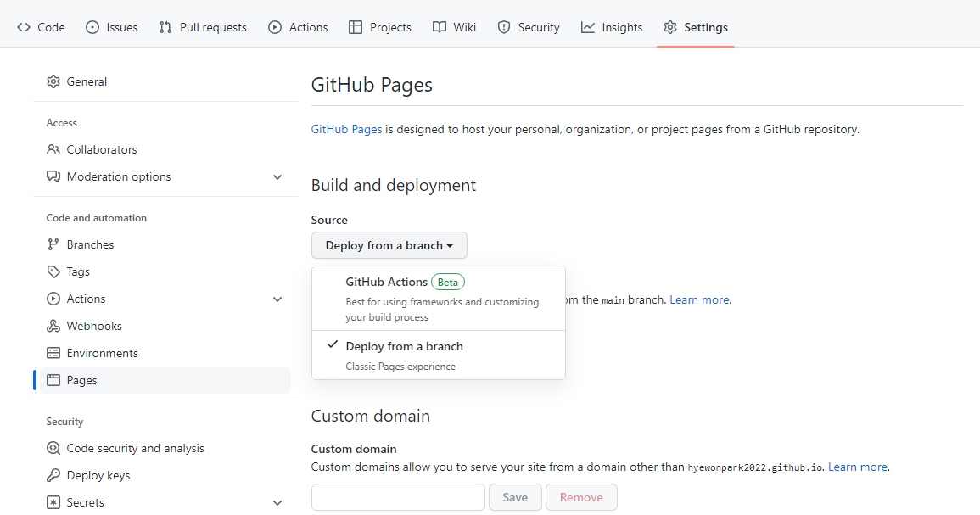Click the Settings gear icon in top navigation
Image resolution: width=980 pixels, height=515 pixels.
pos(670,27)
